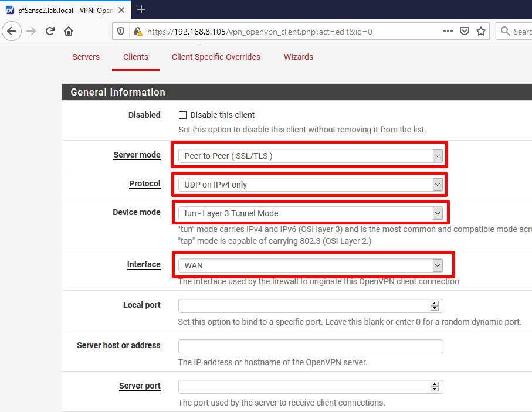Viewport: 532px width, 412px height.
Task: Select the Clients tab
Action: click(x=135, y=57)
